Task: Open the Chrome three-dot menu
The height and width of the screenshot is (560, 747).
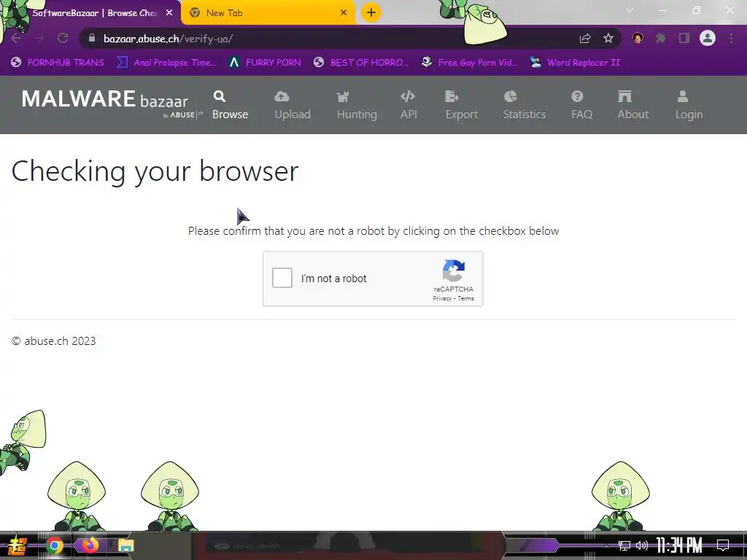Action: click(731, 38)
